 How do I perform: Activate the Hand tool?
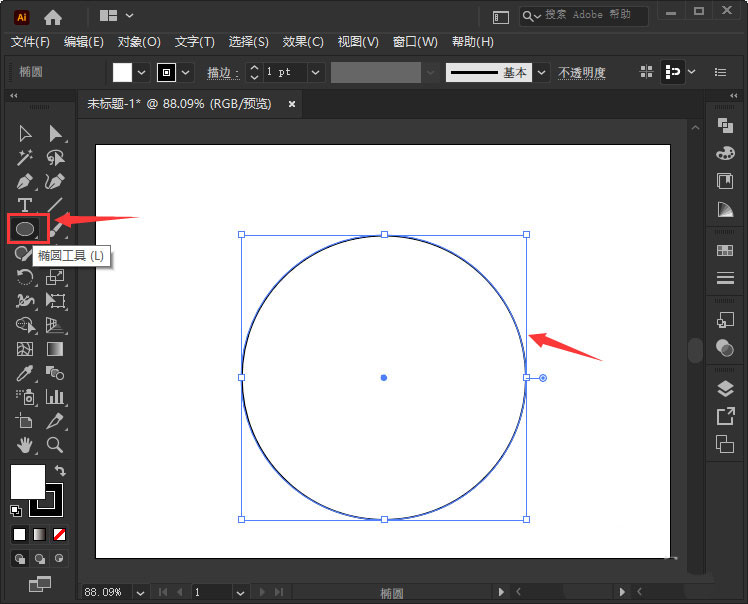25,445
